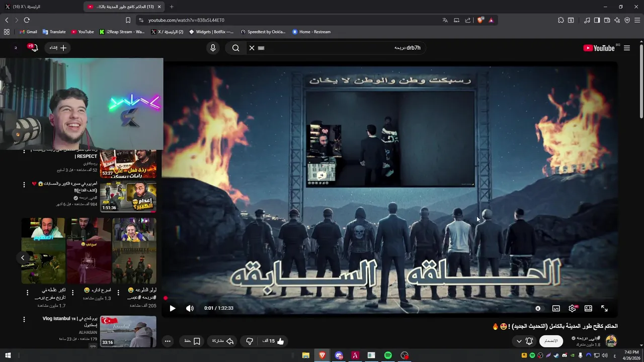Clear the search box with X
Viewport: 644px width, 362px height.
252,48
